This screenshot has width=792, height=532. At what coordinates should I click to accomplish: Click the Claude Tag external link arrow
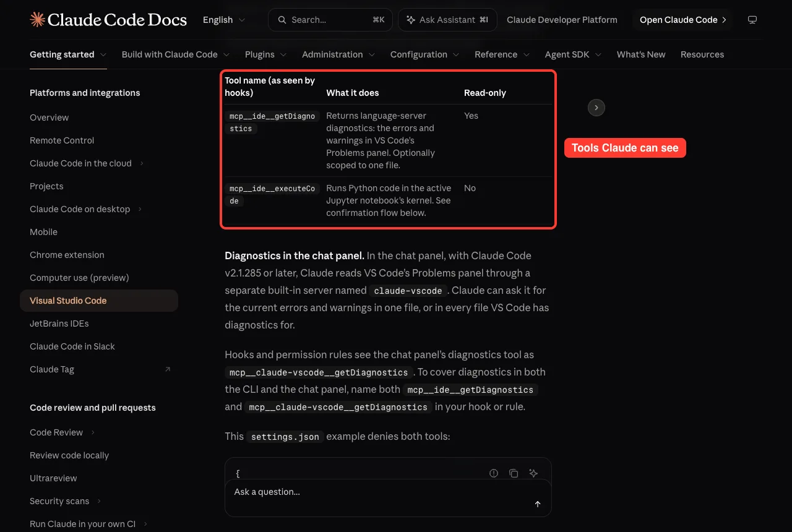click(x=167, y=369)
